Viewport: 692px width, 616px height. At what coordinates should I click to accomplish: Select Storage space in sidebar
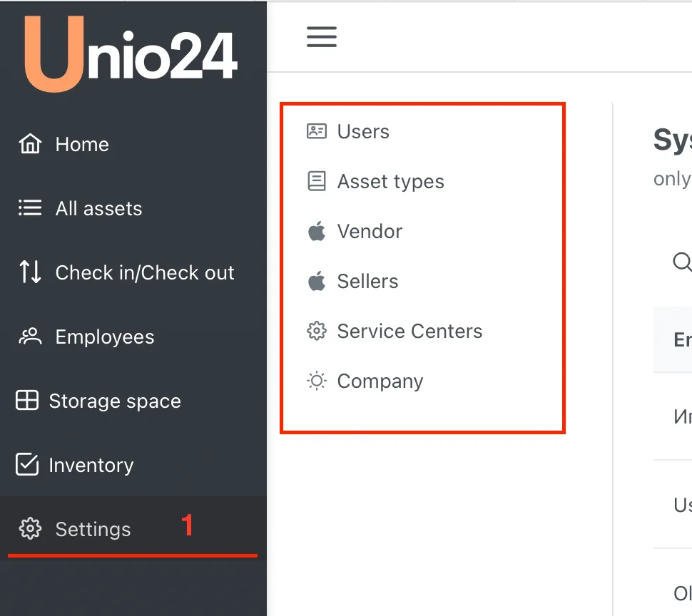pos(114,401)
